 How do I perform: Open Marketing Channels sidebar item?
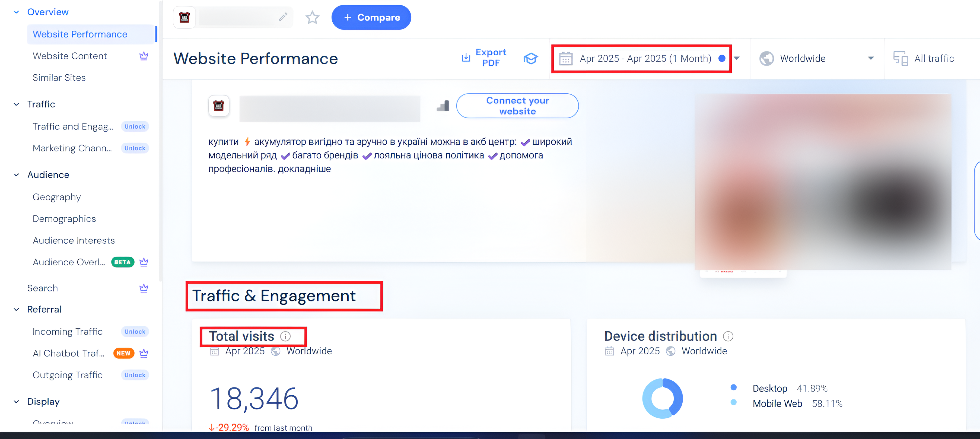pos(72,148)
